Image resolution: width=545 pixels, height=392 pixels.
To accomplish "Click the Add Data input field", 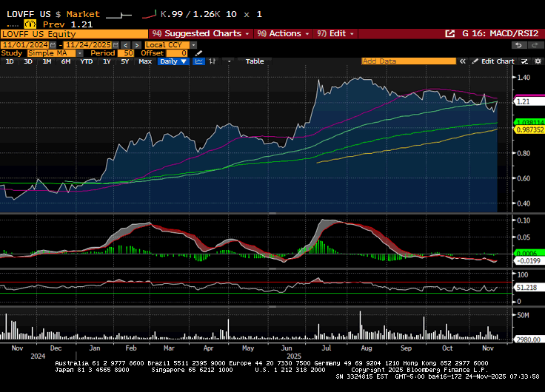I will coord(409,61).
